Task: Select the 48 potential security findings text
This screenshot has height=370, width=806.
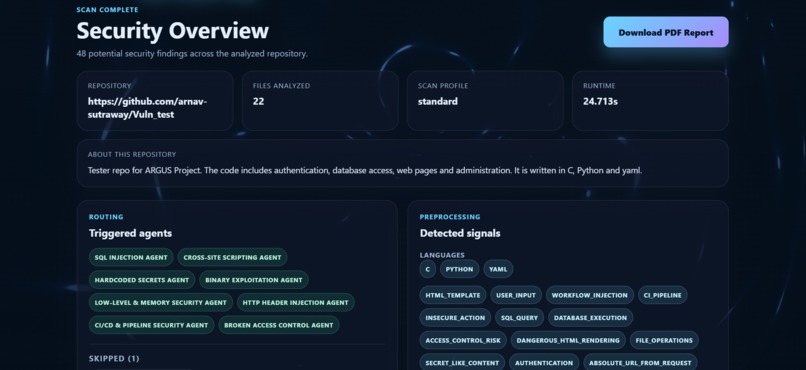Action: coord(192,53)
